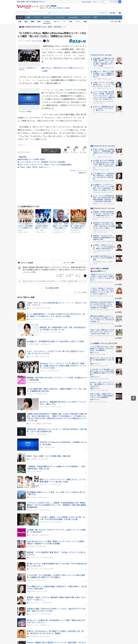Click comment count 126 icon under headline
138x644 pixels.
point(34,41)
